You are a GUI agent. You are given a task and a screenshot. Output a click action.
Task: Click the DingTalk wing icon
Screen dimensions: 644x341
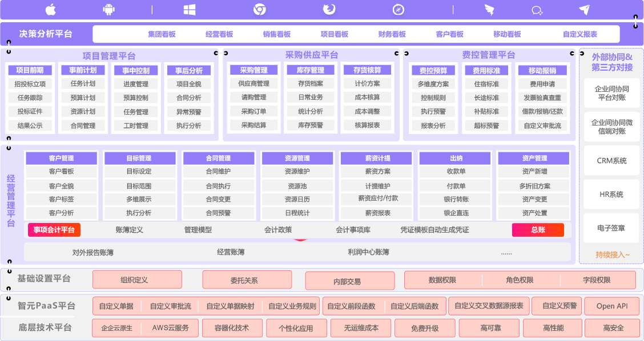tap(489, 10)
